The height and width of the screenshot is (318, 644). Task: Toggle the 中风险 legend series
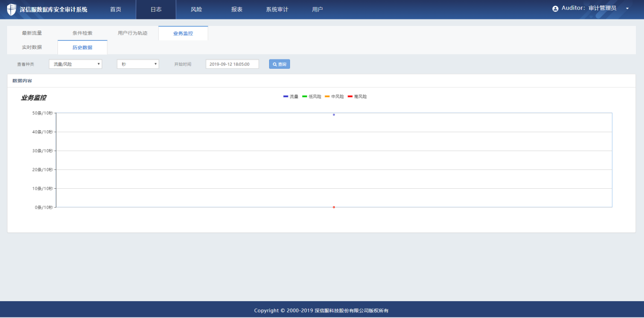[x=334, y=96]
